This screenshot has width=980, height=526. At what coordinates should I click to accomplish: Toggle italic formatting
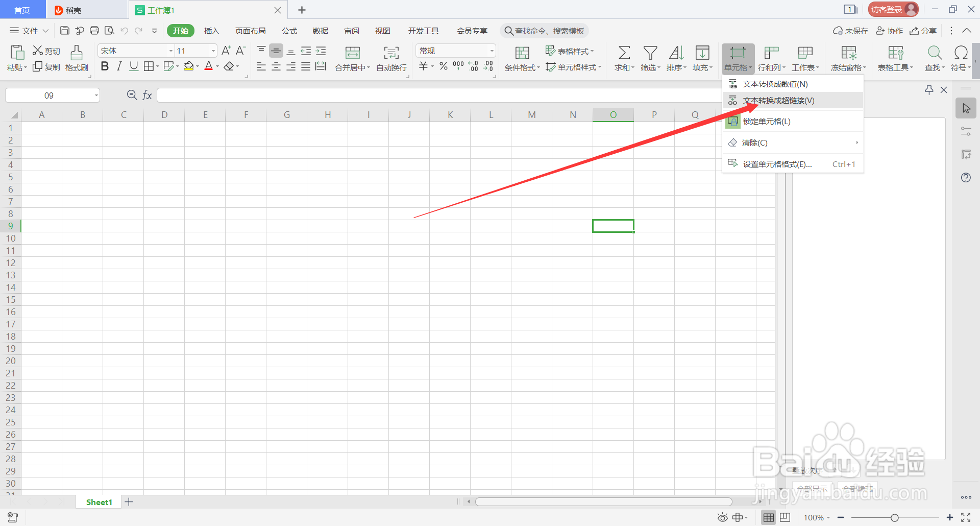coord(119,66)
